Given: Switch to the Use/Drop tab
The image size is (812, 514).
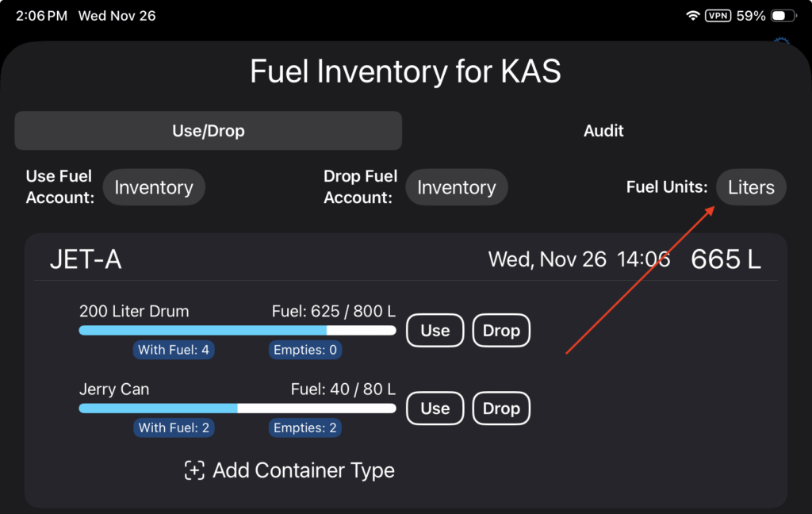Looking at the screenshot, I should tap(208, 131).
